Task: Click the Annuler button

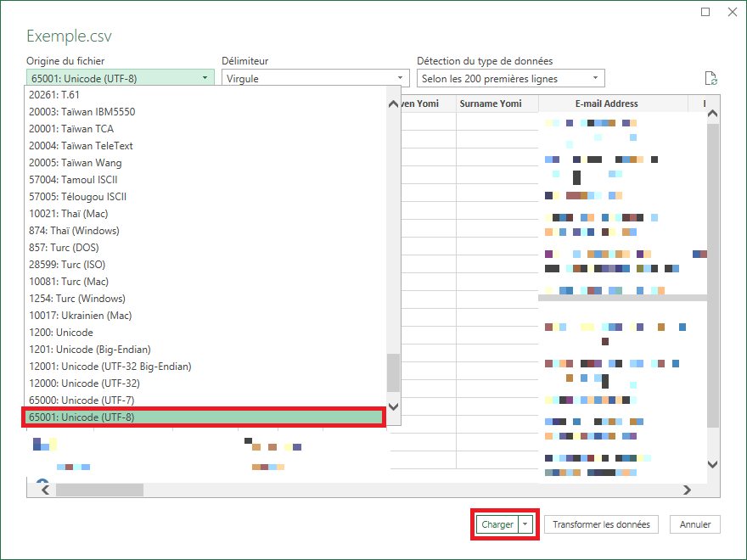Action: pos(695,524)
